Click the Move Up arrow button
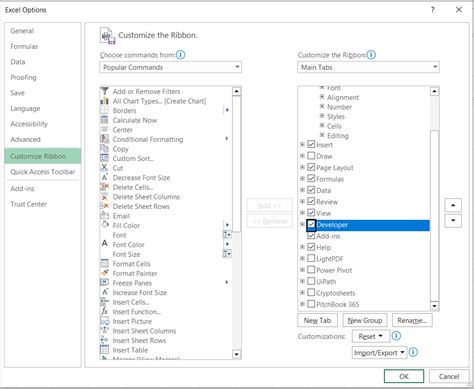The width and height of the screenshot is (474, 389). 453,205
